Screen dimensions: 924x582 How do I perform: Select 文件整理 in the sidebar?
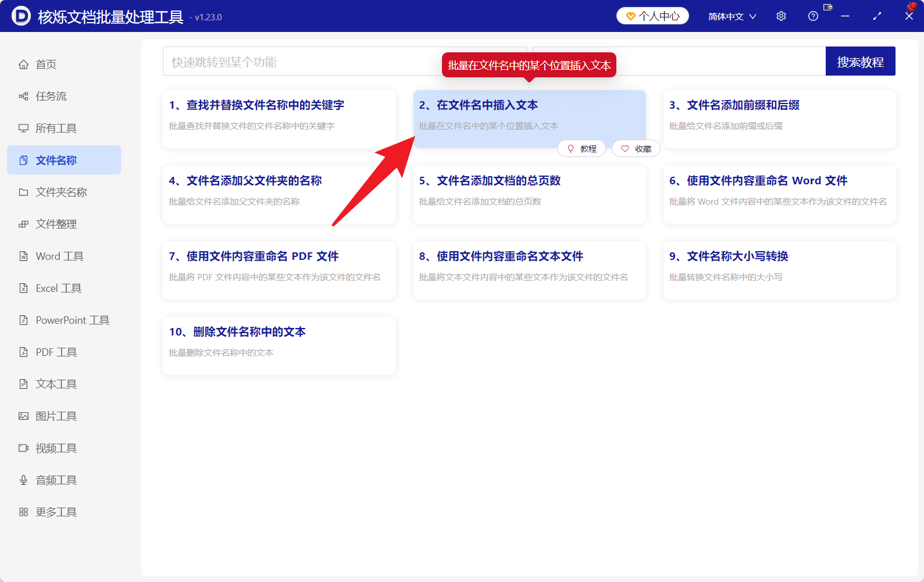pos(64,224)
